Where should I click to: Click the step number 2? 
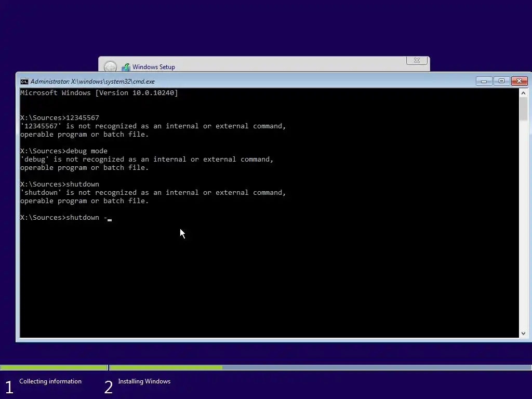pyautogui.click(x=108, y=388)
